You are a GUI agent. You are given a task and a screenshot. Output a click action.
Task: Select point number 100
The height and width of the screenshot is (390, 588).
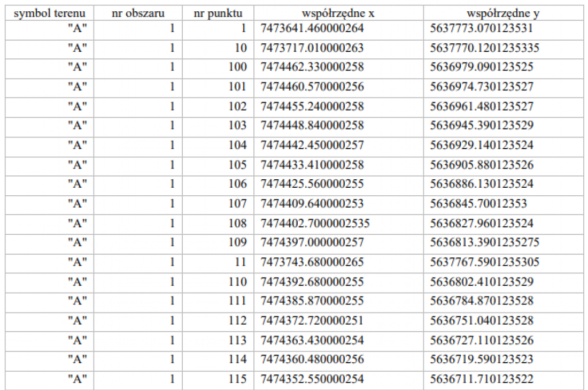(x=238, y=67)
